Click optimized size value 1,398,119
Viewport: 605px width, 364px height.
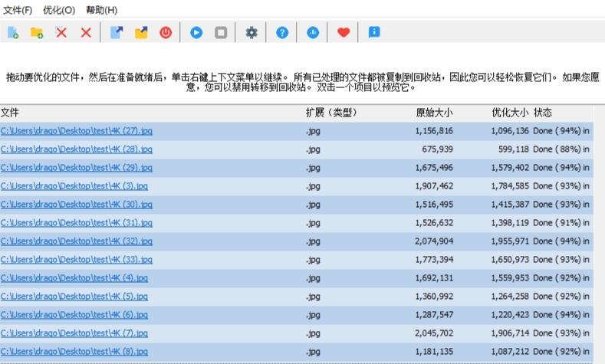(510, 223)
